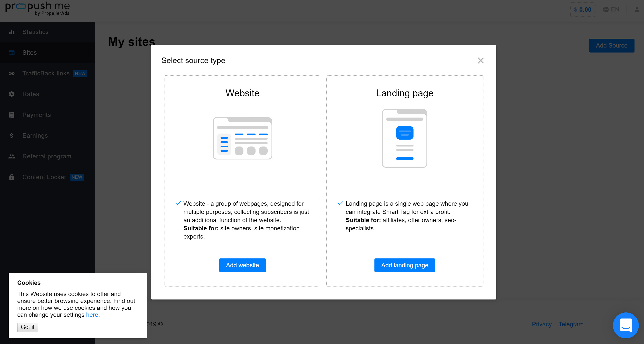The image size is (644, 344).
Task: Close the Select source type dialog
Action: pos(480,61)
